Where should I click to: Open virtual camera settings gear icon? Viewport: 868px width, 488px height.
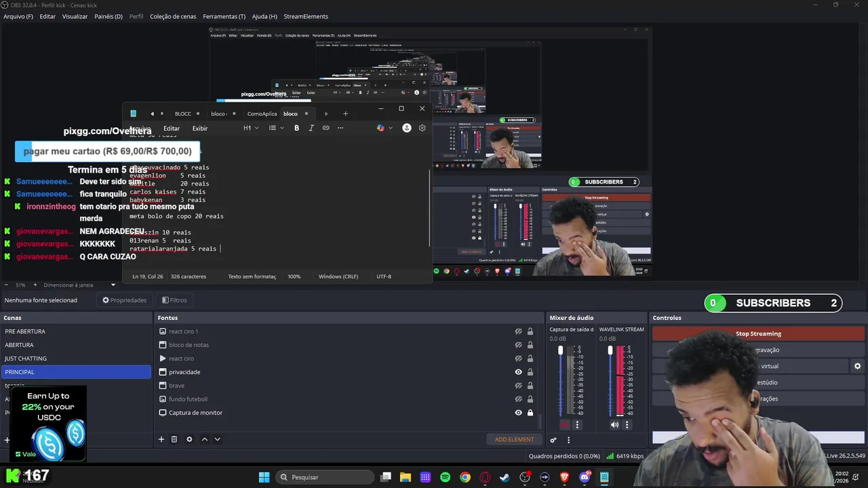857,366
